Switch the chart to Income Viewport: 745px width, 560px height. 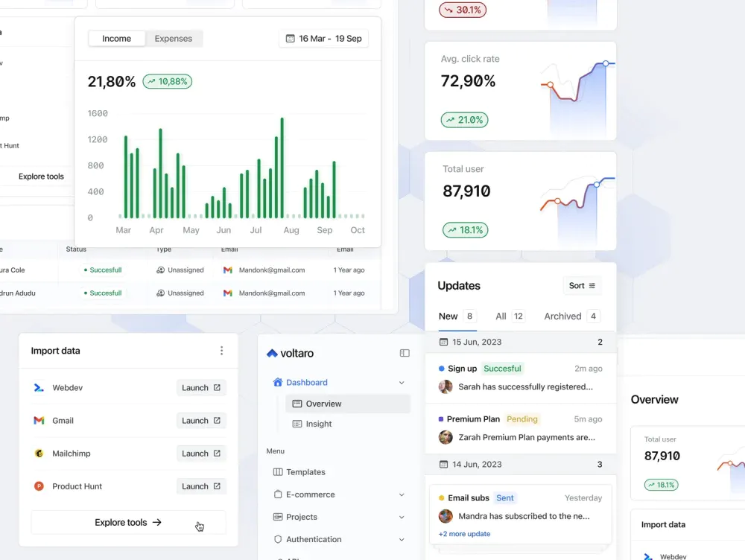116,39
